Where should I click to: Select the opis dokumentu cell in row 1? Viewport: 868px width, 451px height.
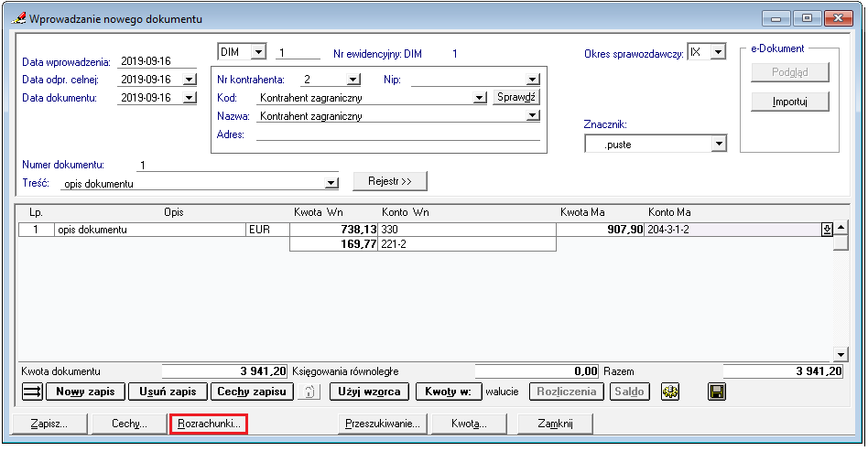(149, 229)
